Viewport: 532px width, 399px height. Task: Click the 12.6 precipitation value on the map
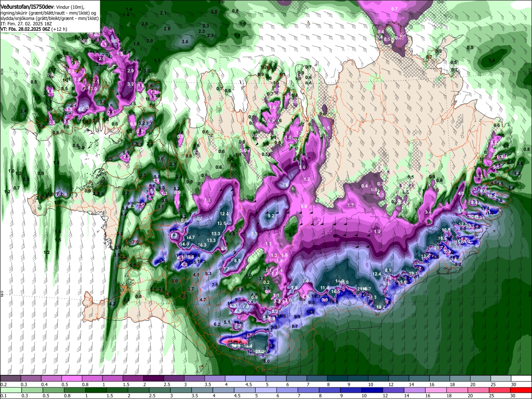point(222,223)
